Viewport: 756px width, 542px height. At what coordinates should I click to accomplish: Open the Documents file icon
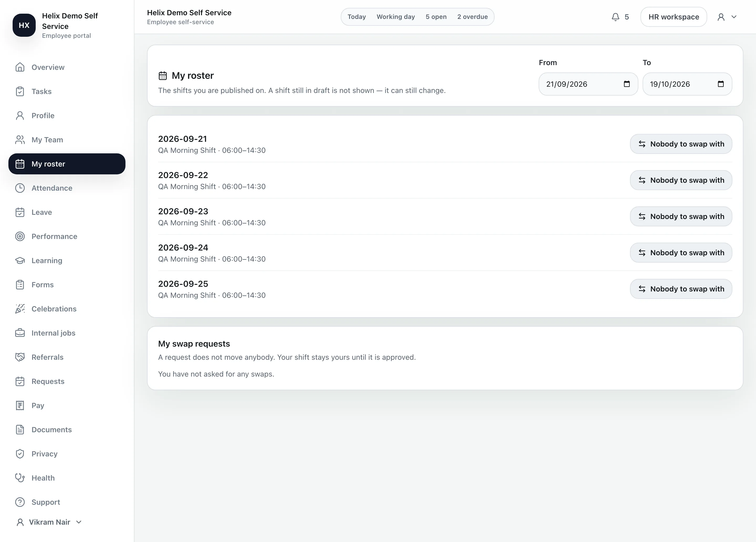(x=20, y=430)
